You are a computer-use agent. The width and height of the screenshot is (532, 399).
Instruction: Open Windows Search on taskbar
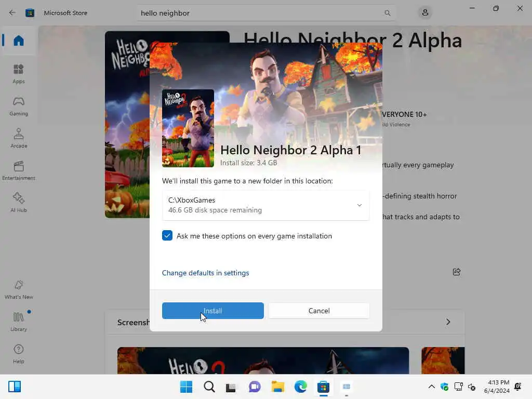point(209,387)
